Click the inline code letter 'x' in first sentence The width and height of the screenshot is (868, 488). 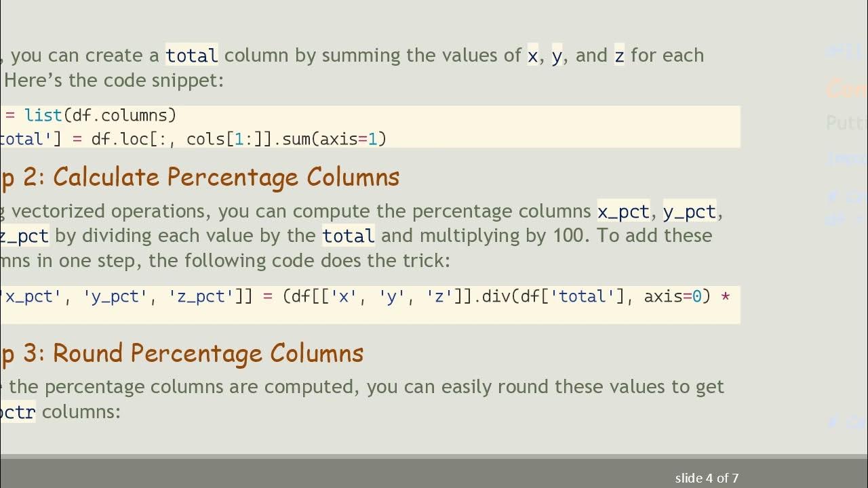click(533, 56)
